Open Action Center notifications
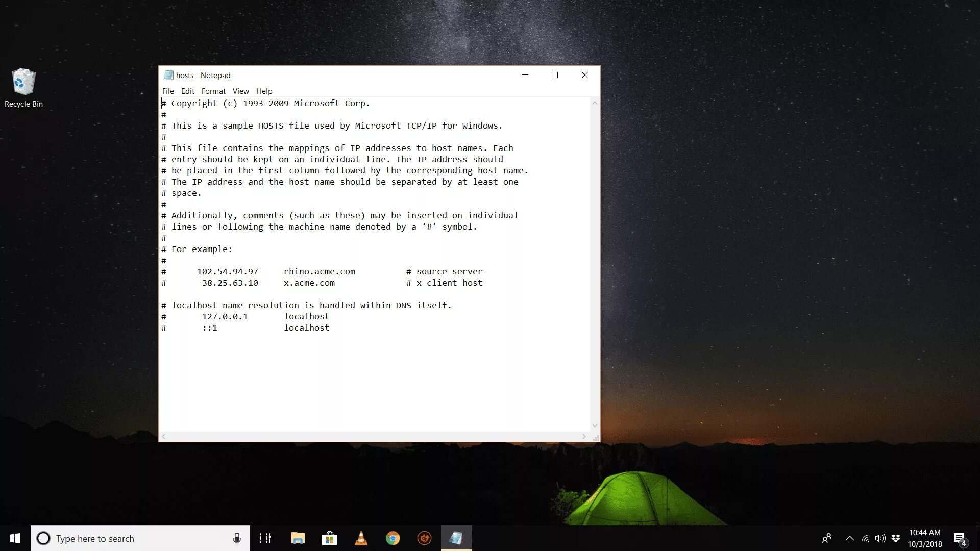980x551 pixels. (x=960, y=538)
